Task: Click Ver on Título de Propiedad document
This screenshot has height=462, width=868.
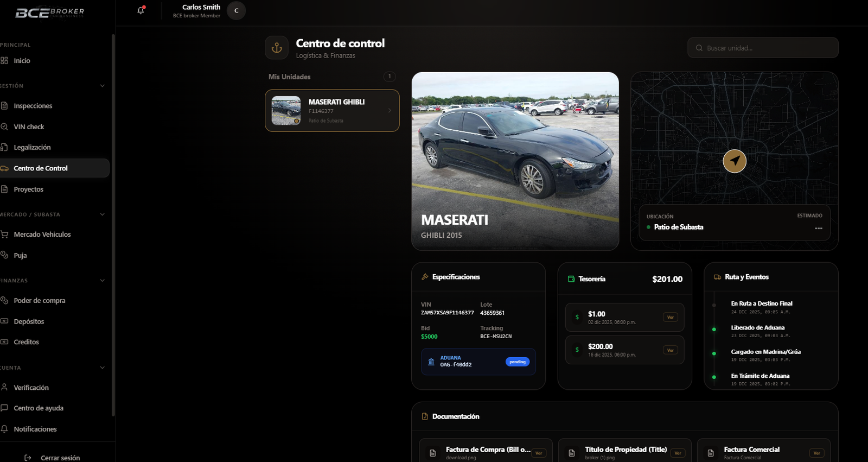Action: (x=678, y=453)
